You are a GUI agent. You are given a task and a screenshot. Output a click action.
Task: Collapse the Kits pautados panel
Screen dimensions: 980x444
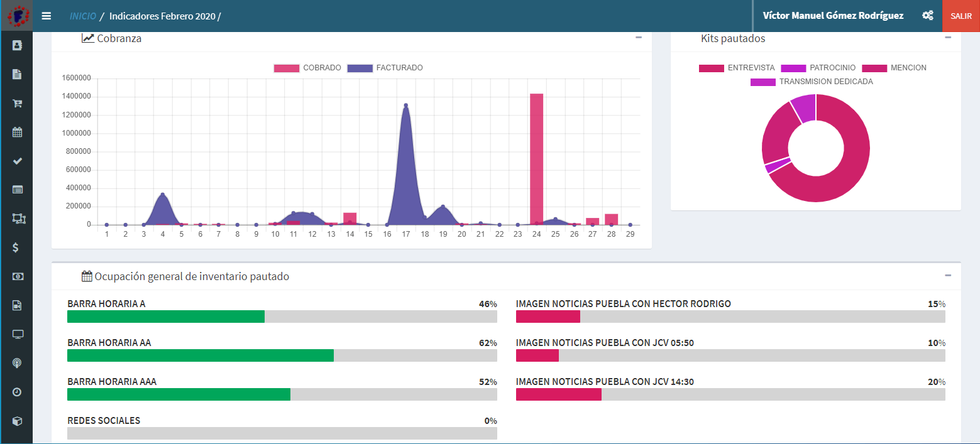click(948, 38)
